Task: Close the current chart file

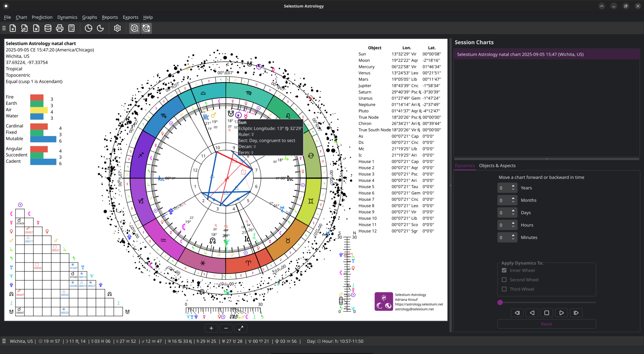Action: click(36, 28)
